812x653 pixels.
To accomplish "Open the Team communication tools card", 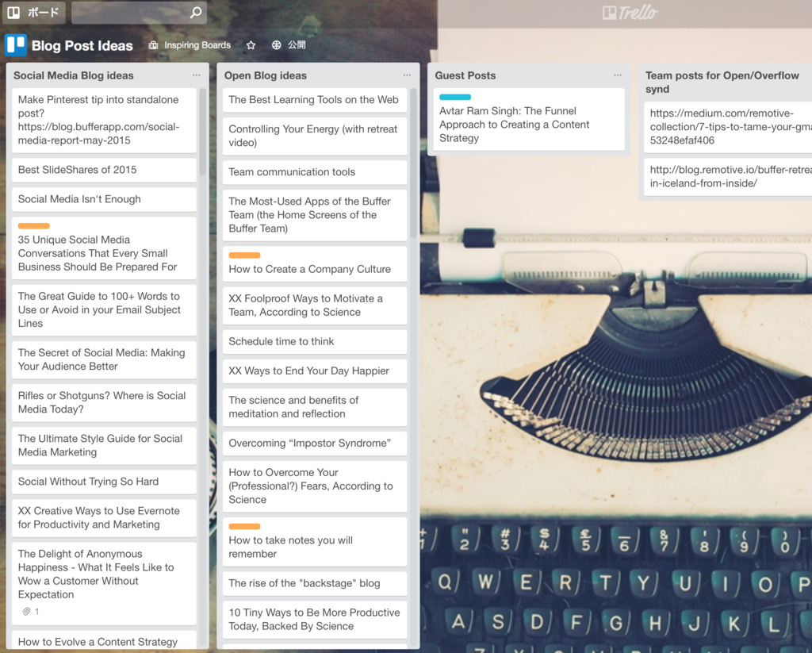I will tap(315, 173).
